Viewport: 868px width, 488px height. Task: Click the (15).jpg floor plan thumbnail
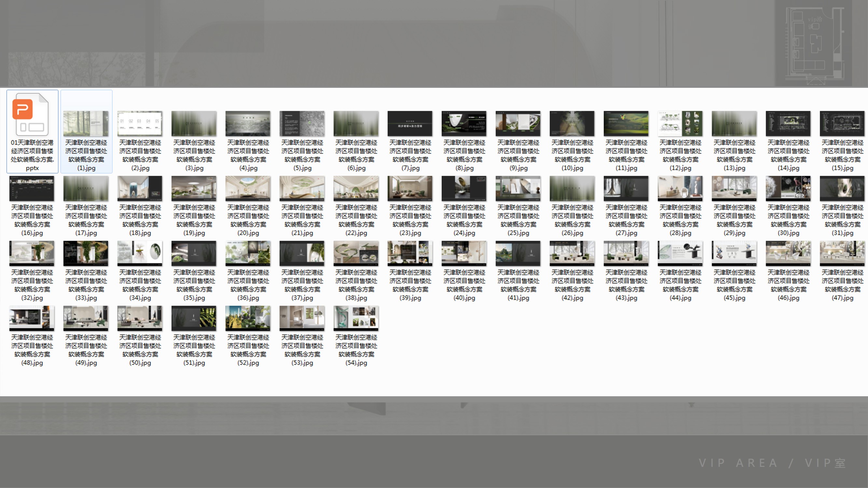pos(842,123)
